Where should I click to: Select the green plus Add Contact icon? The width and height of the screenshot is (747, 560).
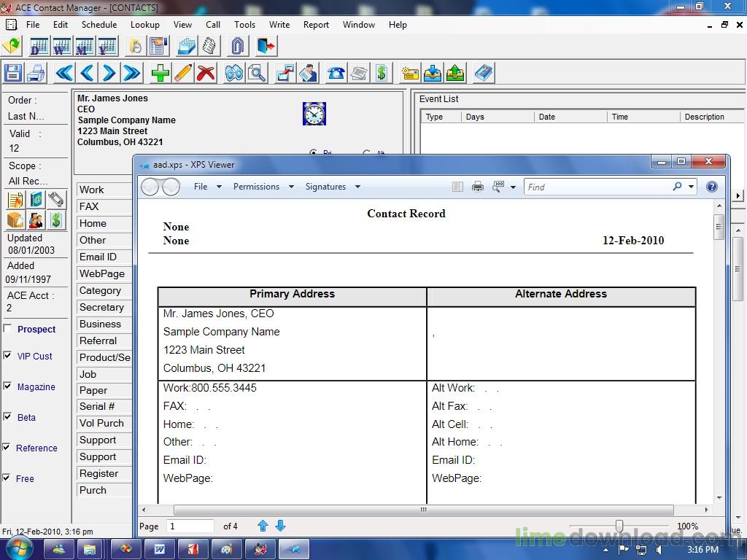click(x=160, y=72)
